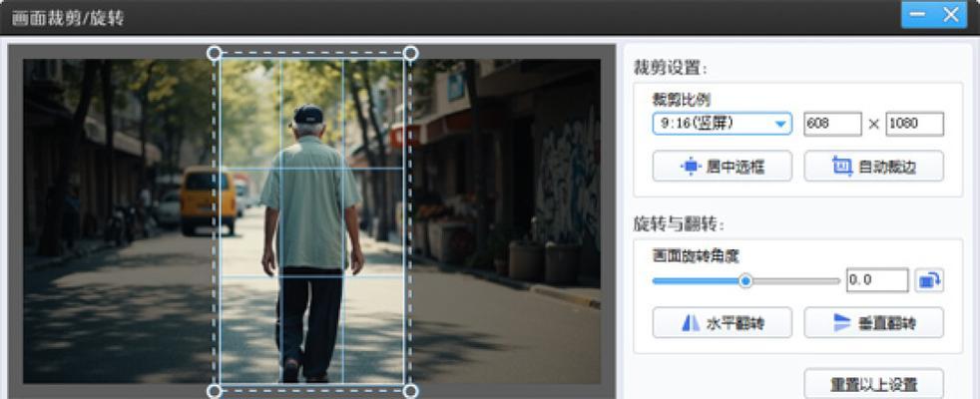980x399 pixels.
Task: Click 重置以上设置 reset settings button
Action: click(873, 384)
